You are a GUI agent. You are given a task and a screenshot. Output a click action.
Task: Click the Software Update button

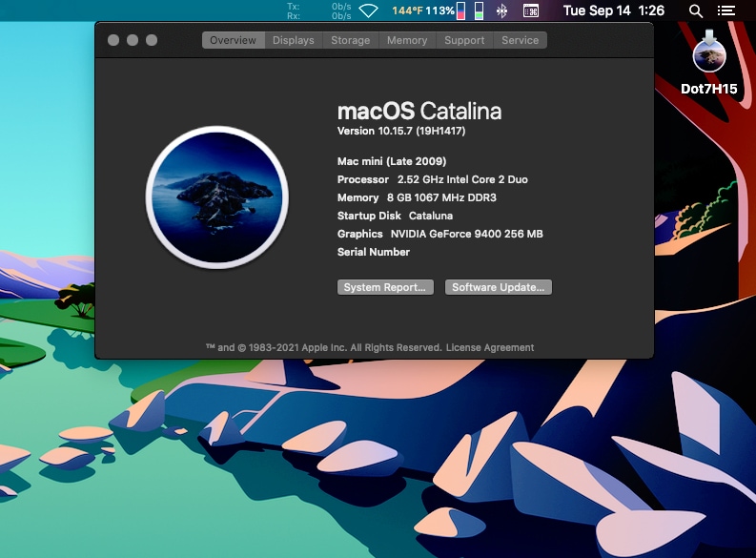click(498, 287)
